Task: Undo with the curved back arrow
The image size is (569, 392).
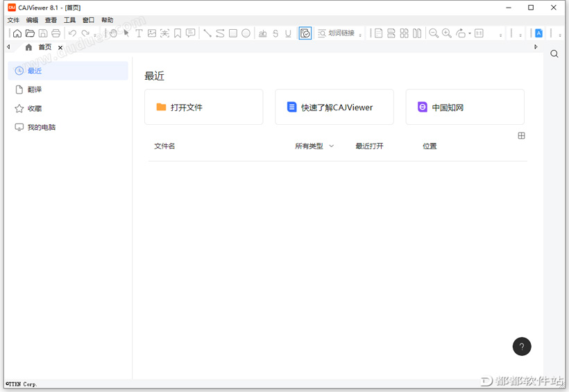Action: coord(72,33)
